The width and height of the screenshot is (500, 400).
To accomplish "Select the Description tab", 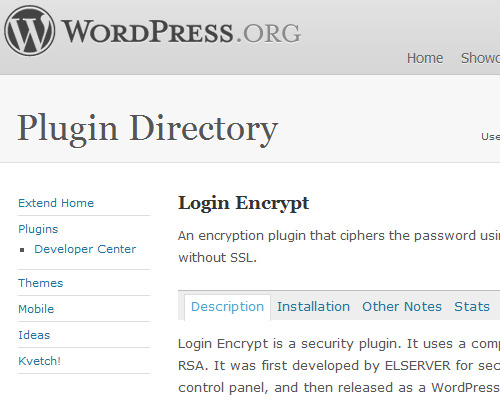I will [x=227, y=307].
